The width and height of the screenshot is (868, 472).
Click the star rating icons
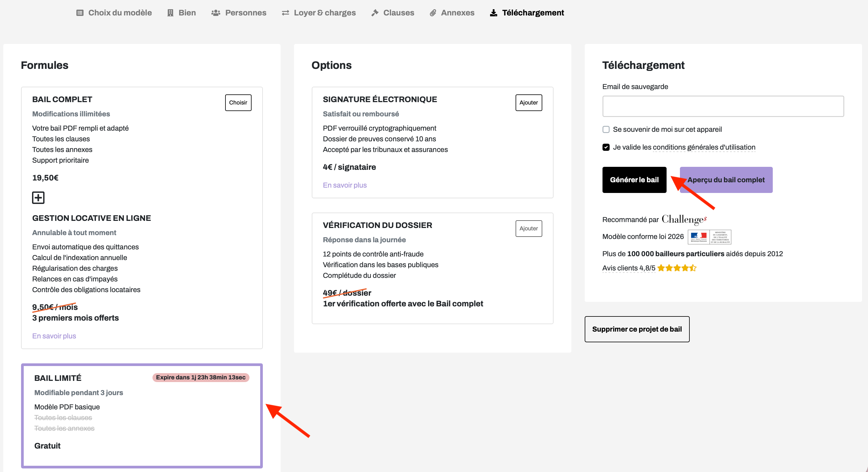[677, 268]
